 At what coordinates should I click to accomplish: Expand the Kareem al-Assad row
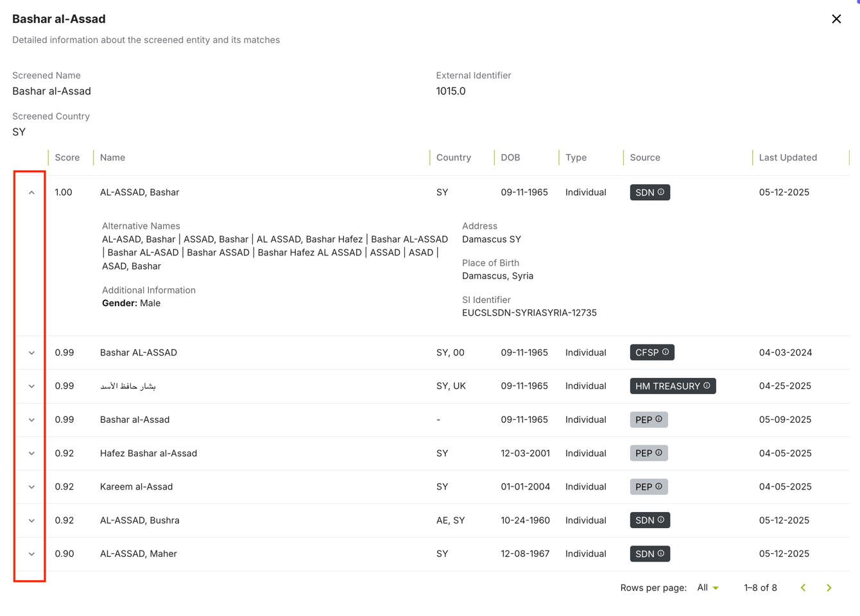[31, 487]
